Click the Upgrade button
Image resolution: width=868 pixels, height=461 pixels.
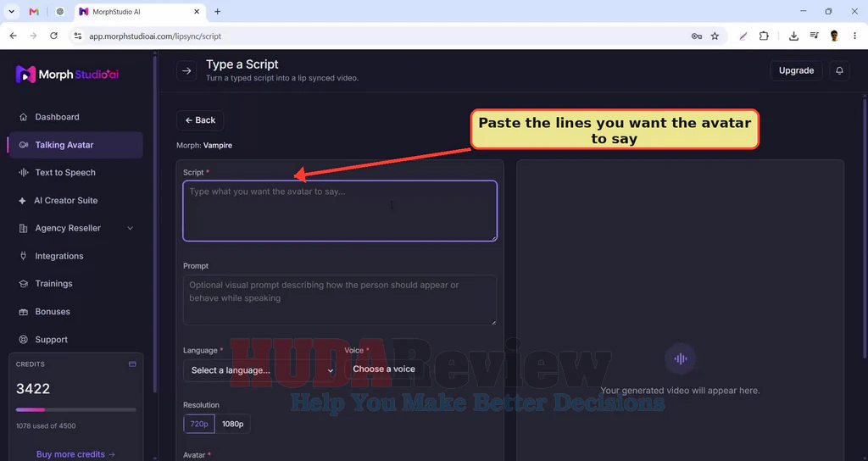(x=796, y=70)
